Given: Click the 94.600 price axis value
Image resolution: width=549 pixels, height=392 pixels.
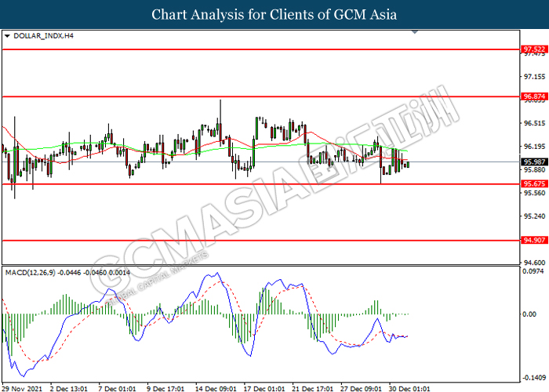Looking at the screenshot, I should [534, 263].
